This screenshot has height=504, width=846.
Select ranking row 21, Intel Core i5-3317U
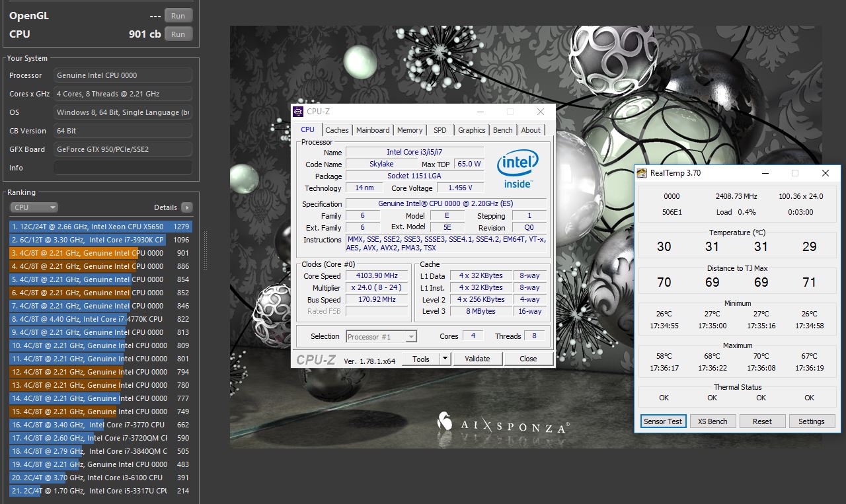click(100, 491)
